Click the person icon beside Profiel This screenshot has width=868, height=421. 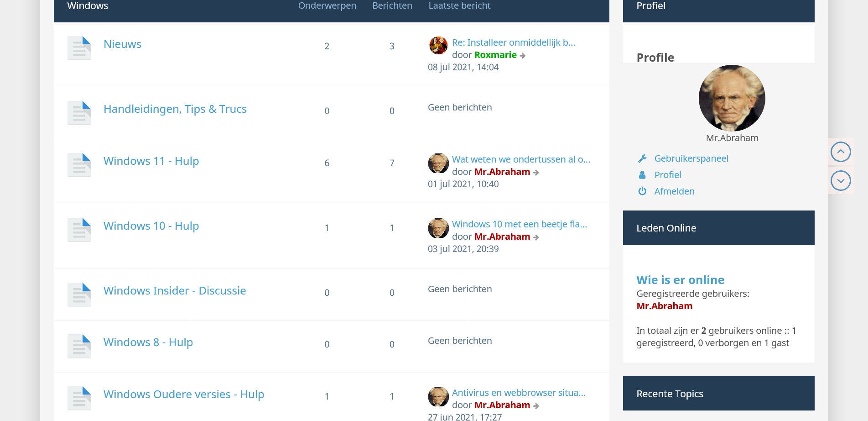pyautogui.click(x=642, y=175)
